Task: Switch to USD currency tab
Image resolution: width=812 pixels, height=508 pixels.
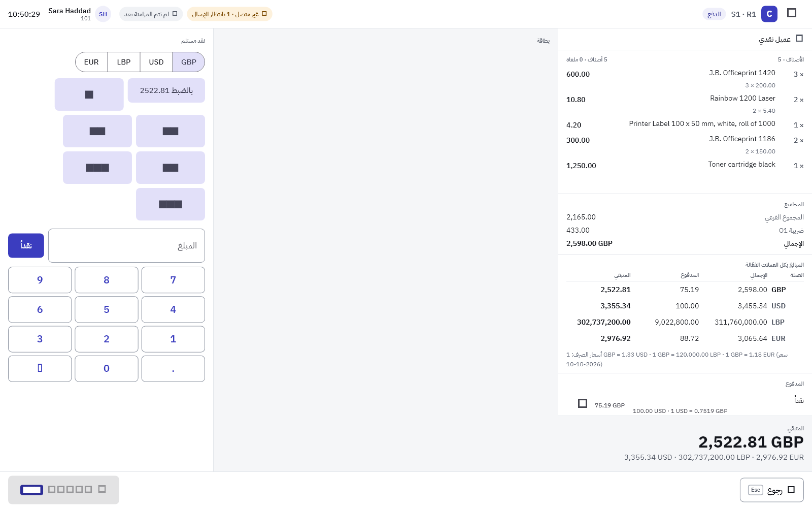Action: pos(156,62)
